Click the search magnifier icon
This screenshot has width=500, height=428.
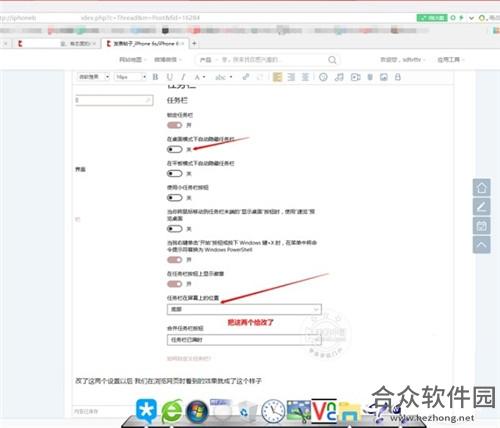(x=332, y=60)
